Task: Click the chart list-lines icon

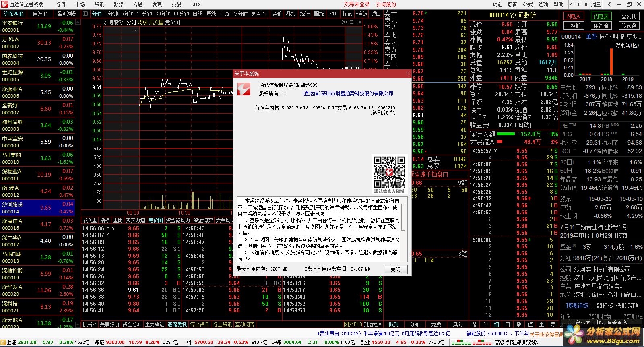Action: click(351, 22)
